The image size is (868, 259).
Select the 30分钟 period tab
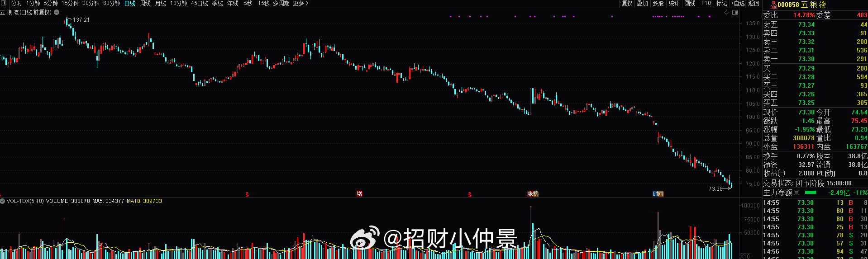point(91,3)
